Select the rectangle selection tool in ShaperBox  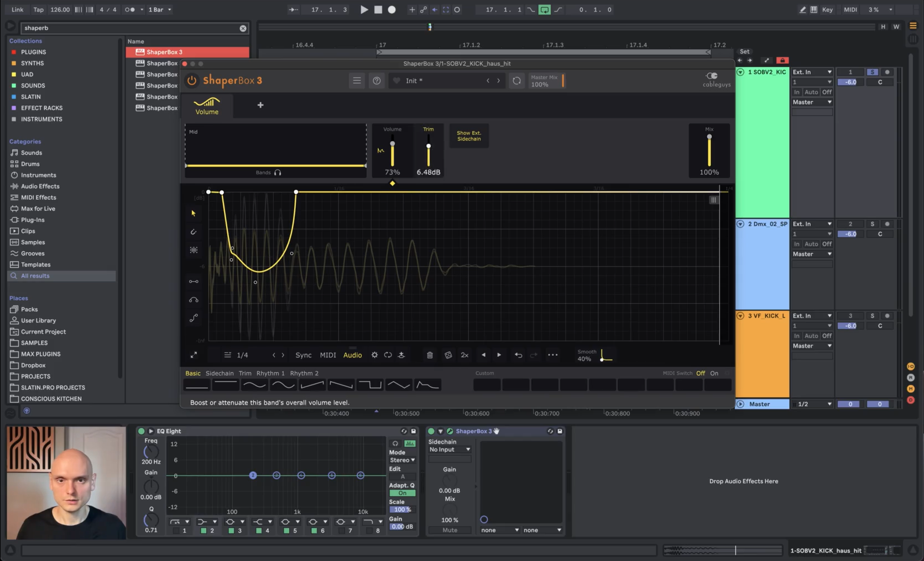coord(194,250)
